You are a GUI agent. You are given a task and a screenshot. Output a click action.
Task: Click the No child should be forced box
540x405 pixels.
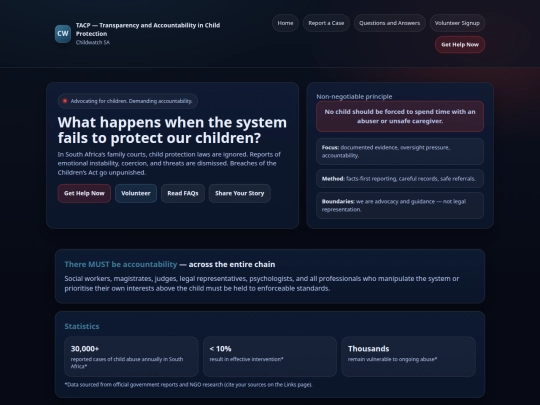pos(400,116)
